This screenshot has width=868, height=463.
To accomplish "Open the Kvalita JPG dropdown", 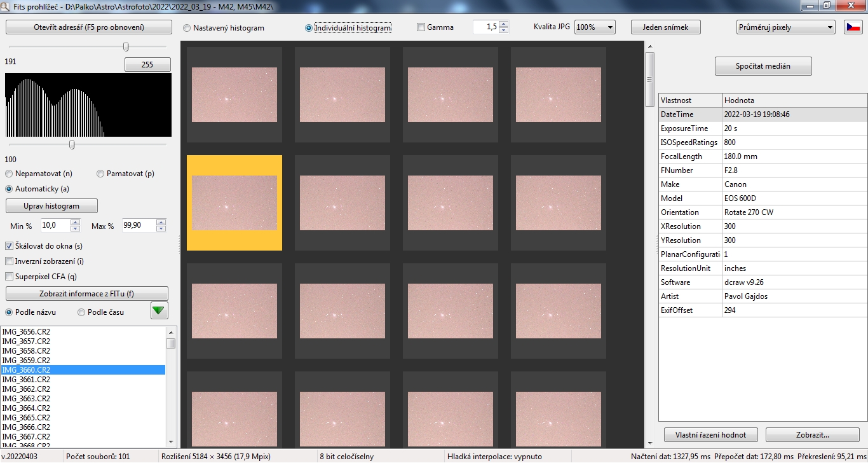I will click(x=595, y=27).
